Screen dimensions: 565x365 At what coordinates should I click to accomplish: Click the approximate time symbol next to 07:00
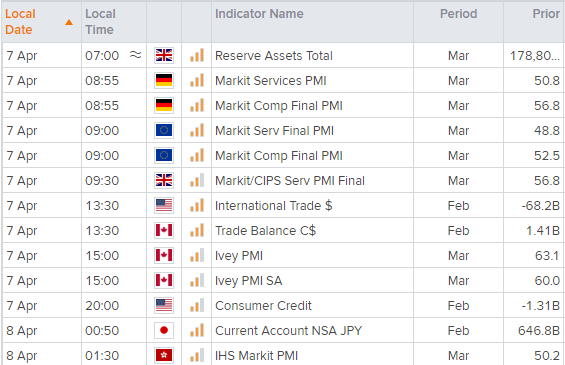point(135,55)
